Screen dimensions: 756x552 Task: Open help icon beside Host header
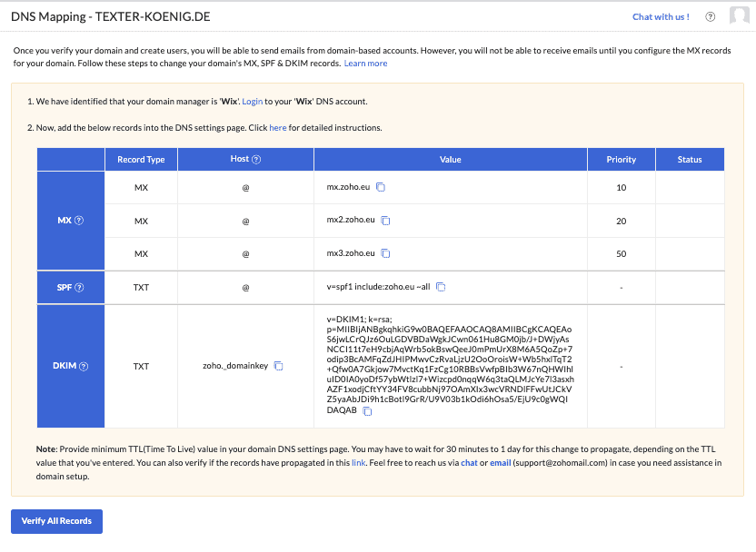pos(256,160)
